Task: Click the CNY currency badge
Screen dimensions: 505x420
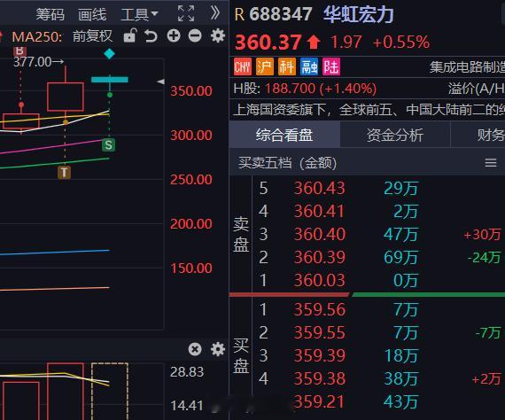Action: 243,66
